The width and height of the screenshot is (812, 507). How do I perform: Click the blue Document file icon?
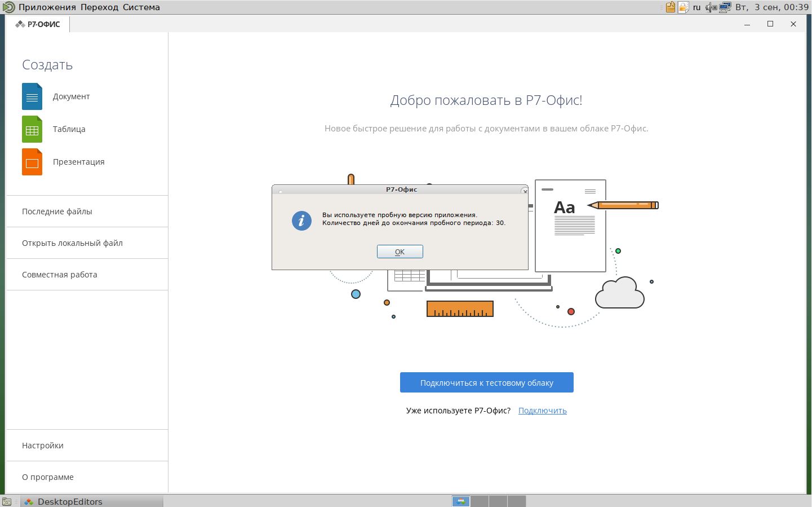32,96
